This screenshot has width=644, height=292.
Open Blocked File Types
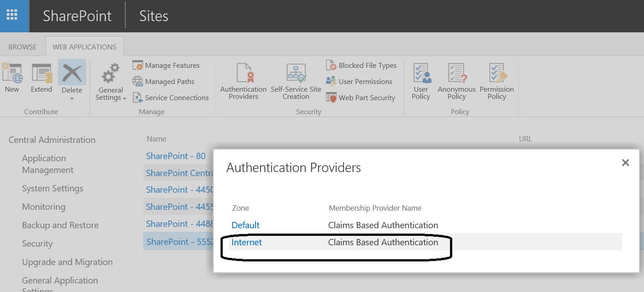331,65
